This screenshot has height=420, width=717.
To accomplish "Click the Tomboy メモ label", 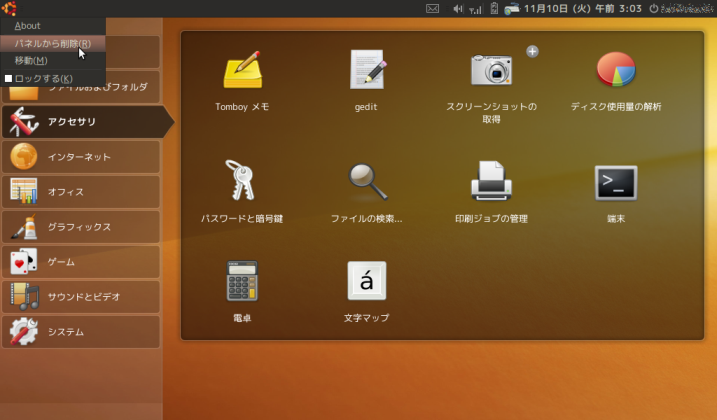I will (242, 107).
